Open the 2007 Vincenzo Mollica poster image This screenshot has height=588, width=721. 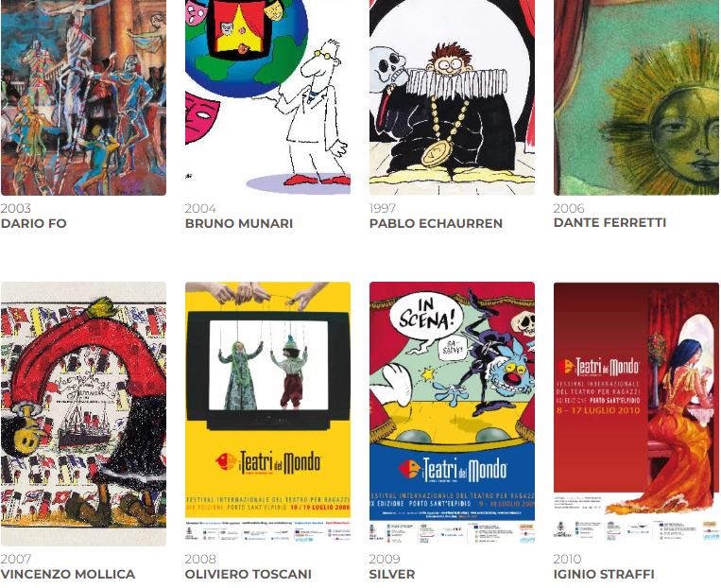pyautogui.click(x=83, y=414)
